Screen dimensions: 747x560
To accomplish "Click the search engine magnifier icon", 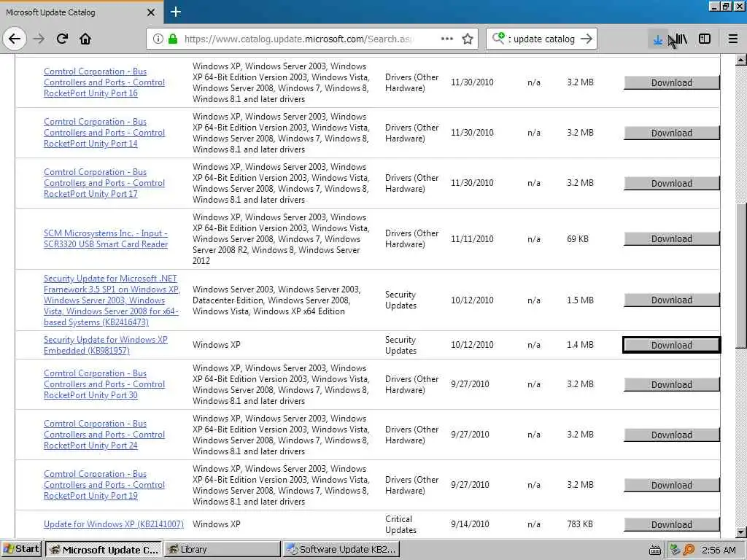I will [x=498, y=38].
